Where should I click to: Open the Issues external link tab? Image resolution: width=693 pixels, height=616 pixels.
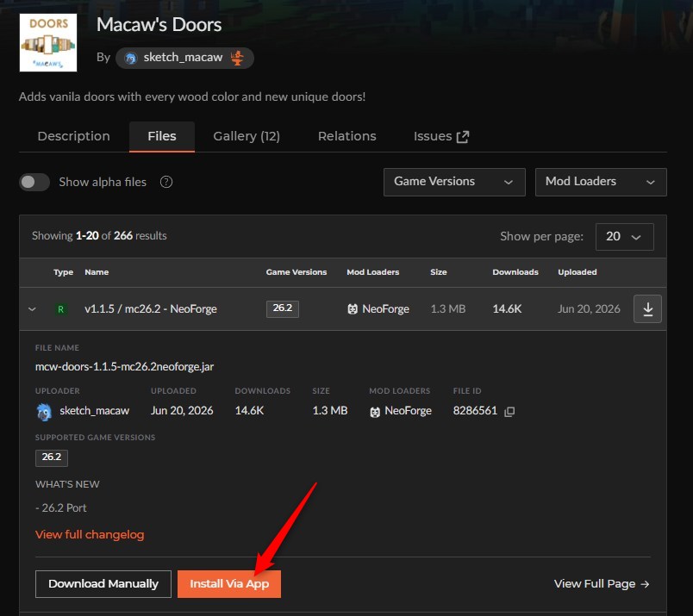coord(441,136)
